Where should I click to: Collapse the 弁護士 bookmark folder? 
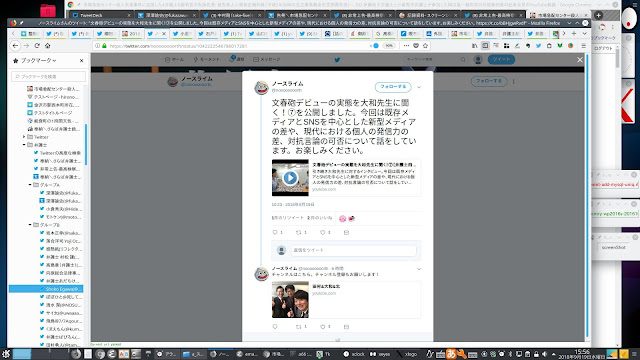point(24,145)
